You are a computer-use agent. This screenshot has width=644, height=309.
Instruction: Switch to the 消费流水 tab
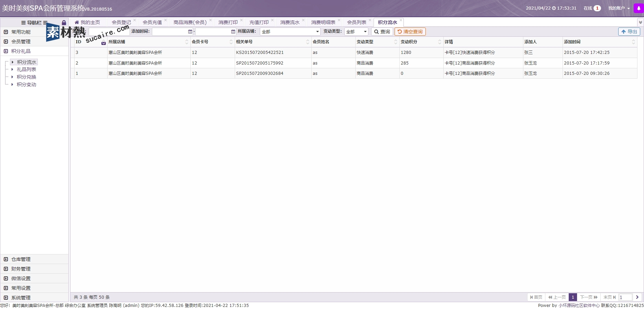[290, 22]
